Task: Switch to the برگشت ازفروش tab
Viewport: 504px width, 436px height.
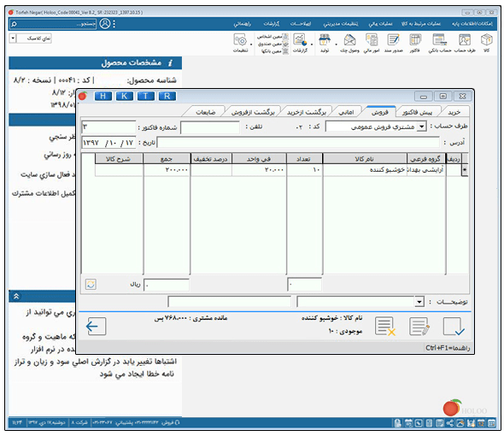Action: [253, 112]
